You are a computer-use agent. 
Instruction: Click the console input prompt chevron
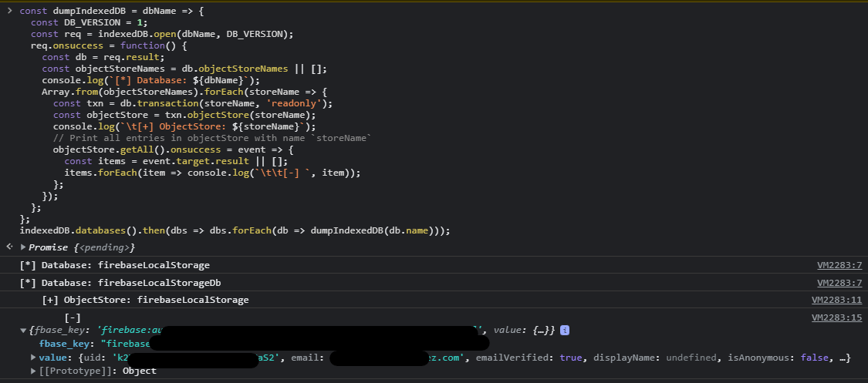[x=9, y=11]
